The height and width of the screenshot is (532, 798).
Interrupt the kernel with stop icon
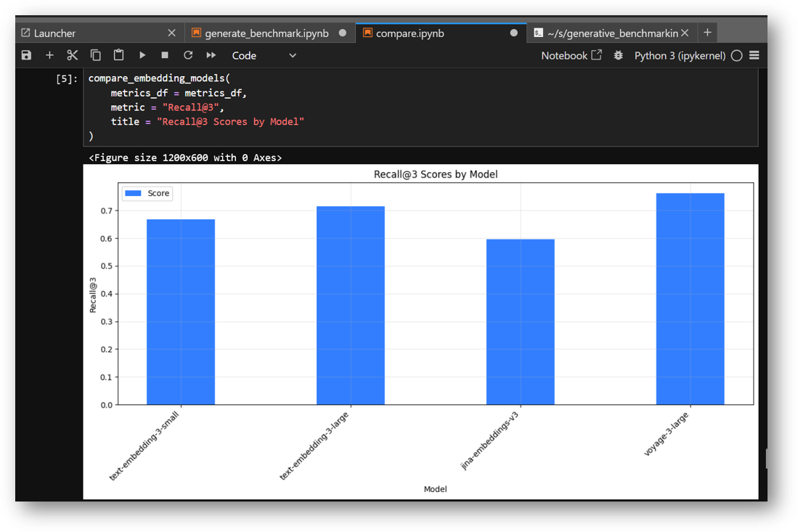tap(165, 55)
